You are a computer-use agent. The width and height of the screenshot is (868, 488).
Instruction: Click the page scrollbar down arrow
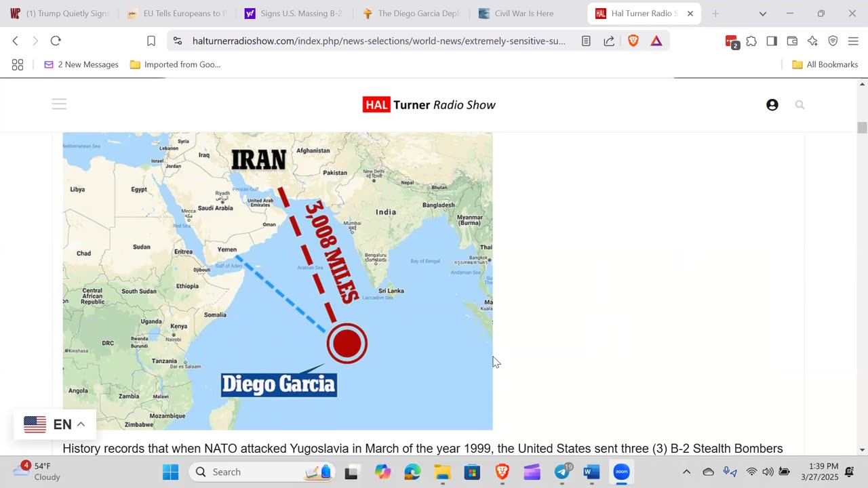click(x=863, y=449)
